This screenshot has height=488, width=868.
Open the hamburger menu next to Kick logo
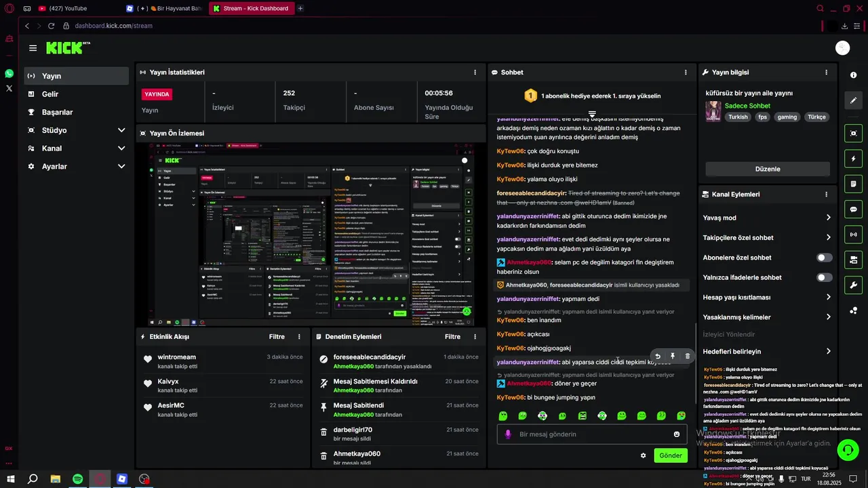(33, 48)
